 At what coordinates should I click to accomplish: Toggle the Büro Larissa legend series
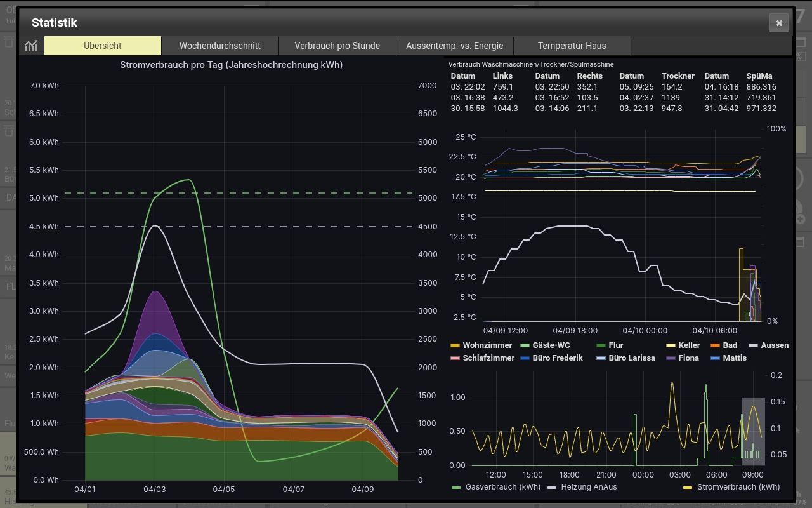(x=632, y=358)
